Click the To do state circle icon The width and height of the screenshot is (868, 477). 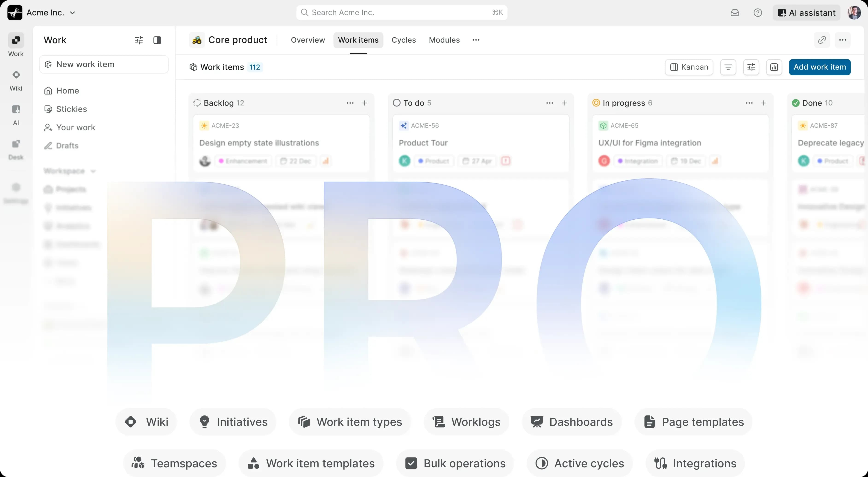click(x=397, y=103)
